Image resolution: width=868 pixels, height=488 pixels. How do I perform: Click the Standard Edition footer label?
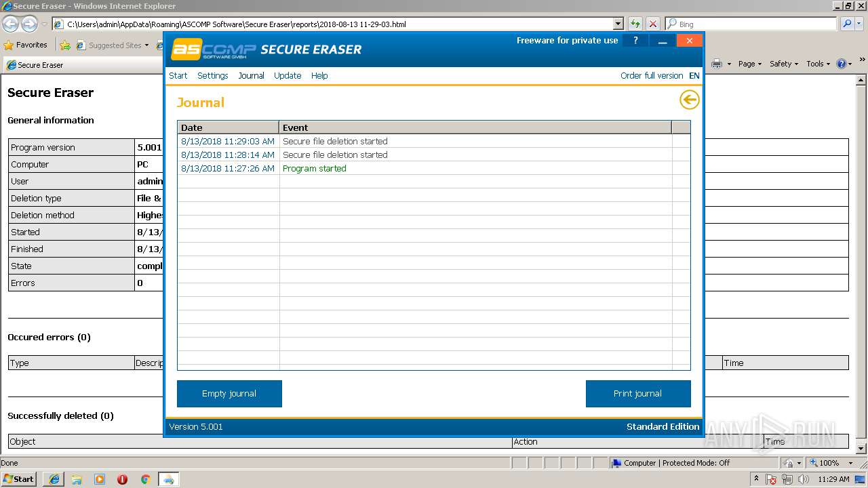[x=663, y=426]
